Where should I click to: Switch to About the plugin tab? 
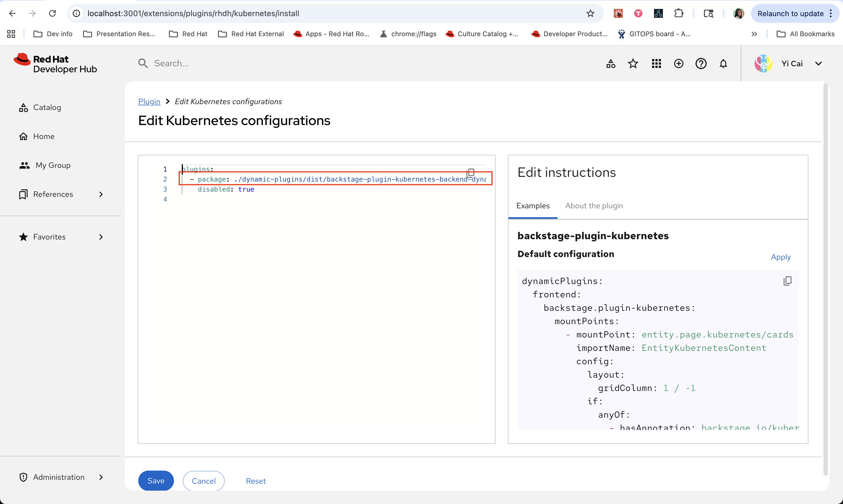[594, 206]
